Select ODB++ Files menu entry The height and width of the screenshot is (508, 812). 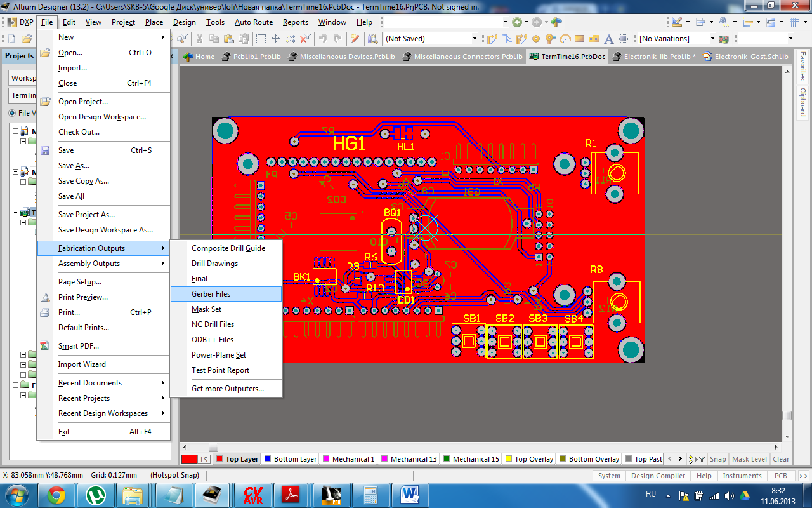coord(226,340)
